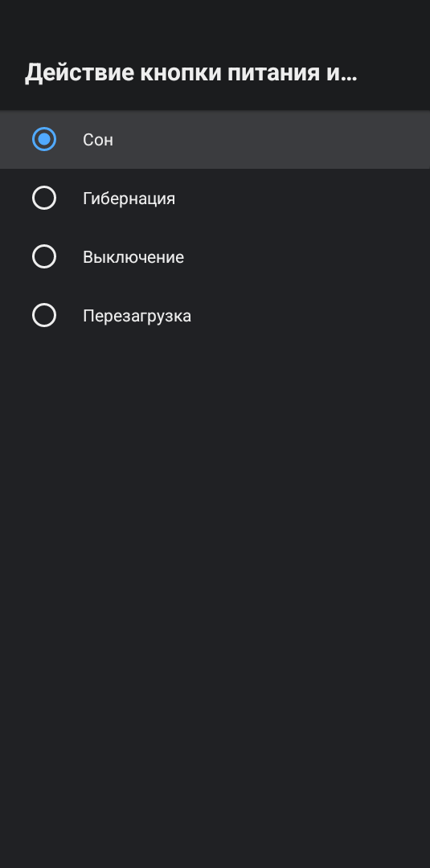Click the Выключение option label
430x868 pixels.
133,257
